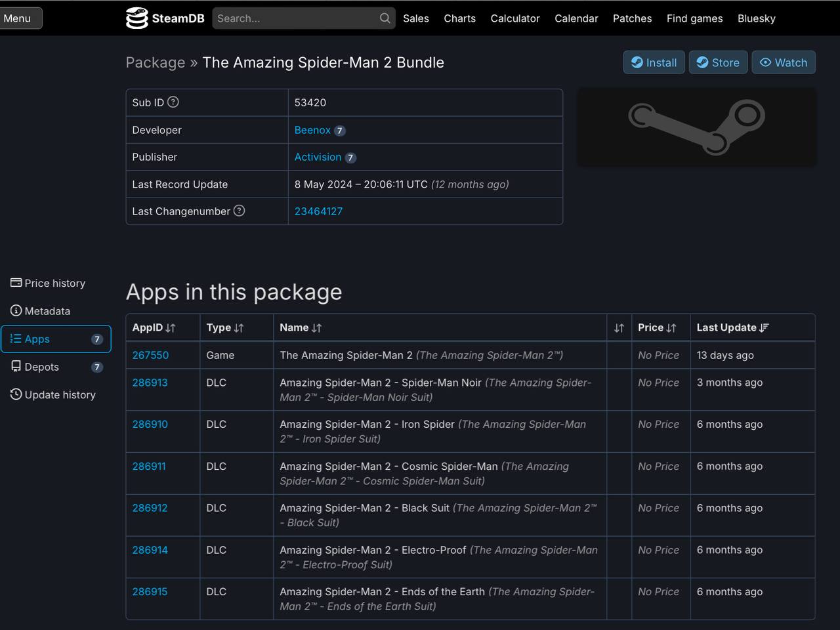Viewport: 840px width, 630px height.
Task: Click the Sub ID help question icon
Action: [x=173, y=102]
